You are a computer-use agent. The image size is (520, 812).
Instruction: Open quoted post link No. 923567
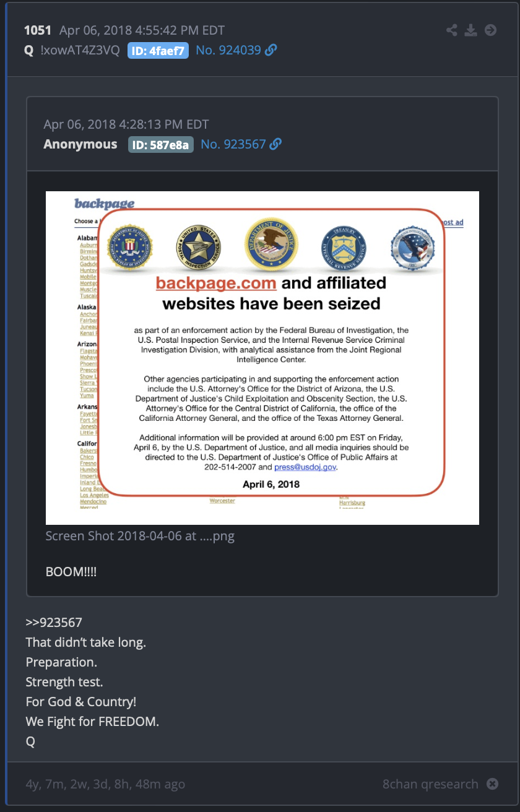click(x=233, y=144)
